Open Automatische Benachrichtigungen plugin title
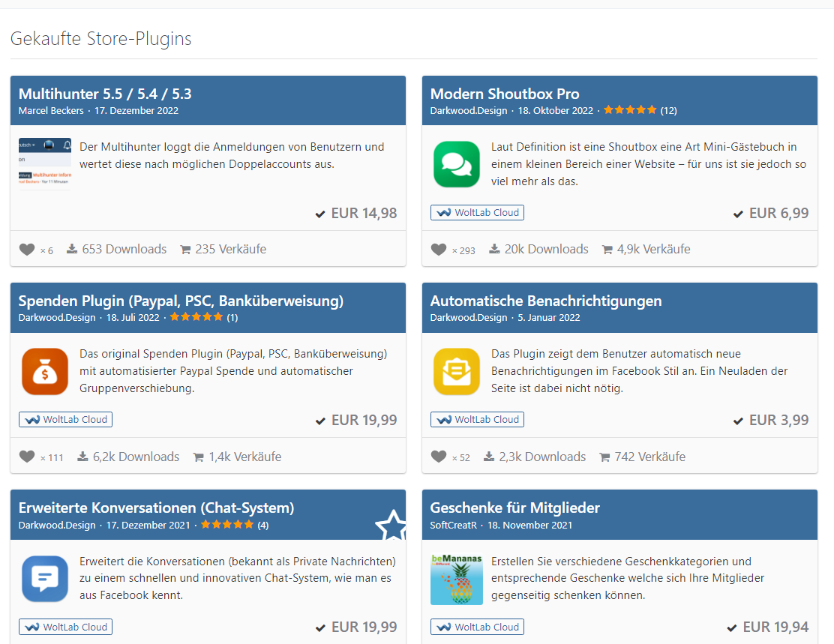 click(545, 301)
